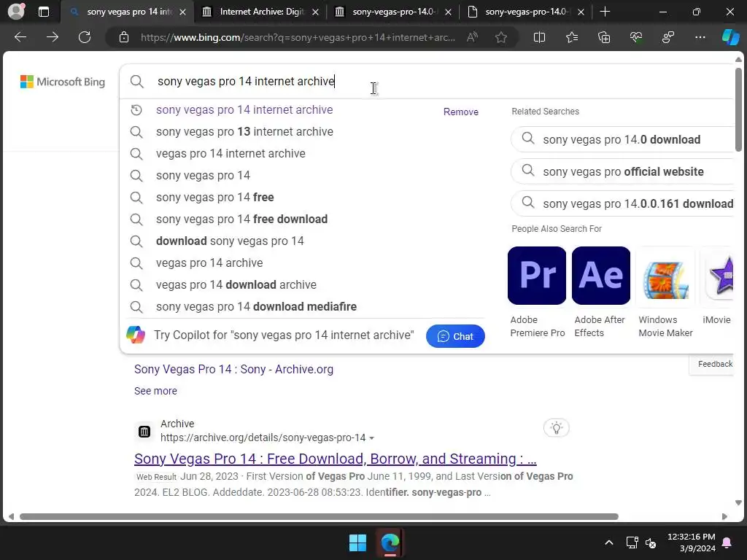Close the Internet Archive: Digital tab

click(315, 12)
